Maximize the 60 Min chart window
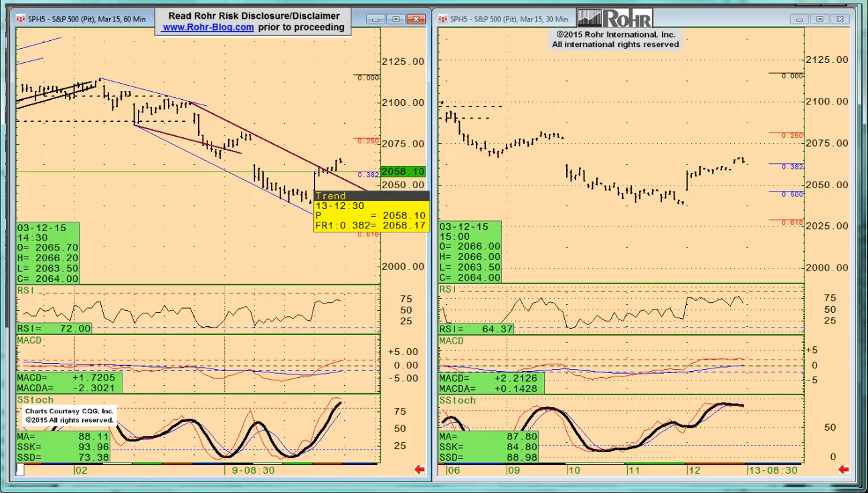The width and height of the screenshot is (868, 493). [x=396, y=19]
